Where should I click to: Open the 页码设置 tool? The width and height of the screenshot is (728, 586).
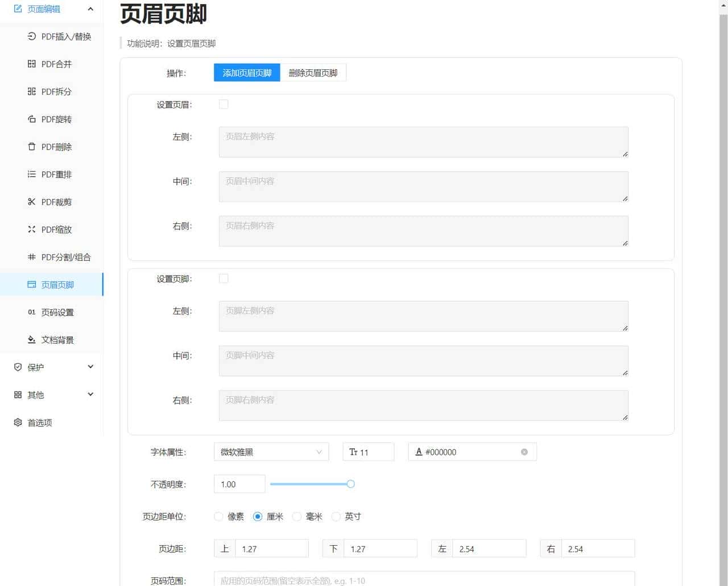pos(56,312)
